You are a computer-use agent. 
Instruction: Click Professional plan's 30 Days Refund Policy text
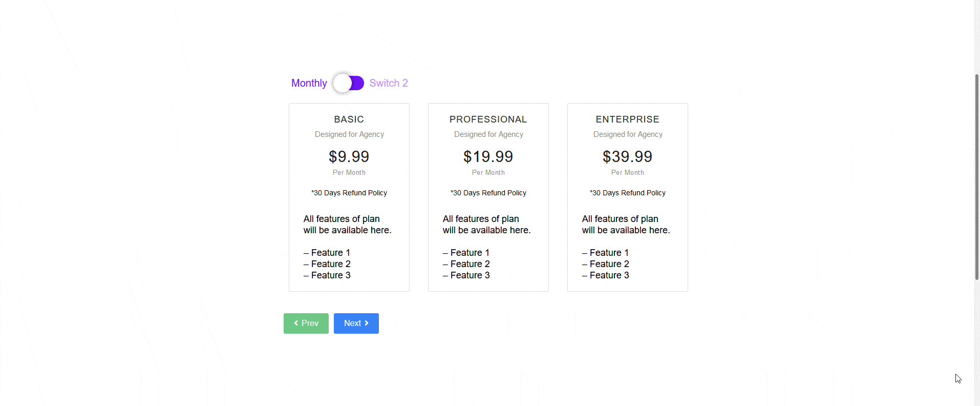(x=488, y=193)
